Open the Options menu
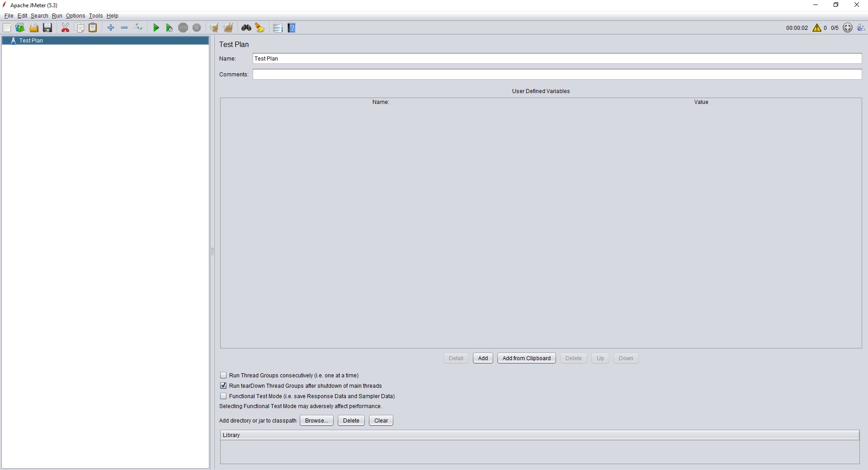Image resolution: width=868 pixels, height=470 pixels. click(75, 16)
